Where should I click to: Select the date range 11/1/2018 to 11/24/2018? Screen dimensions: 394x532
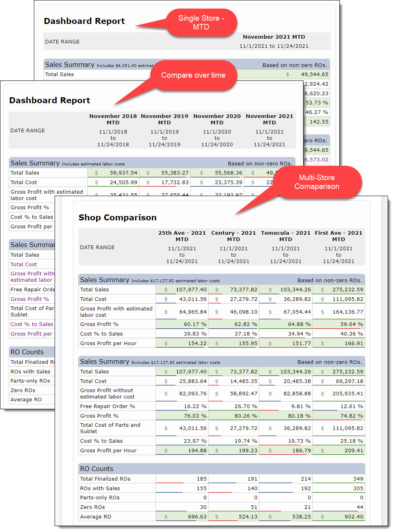pyautogui.click(x=113, y=138)
